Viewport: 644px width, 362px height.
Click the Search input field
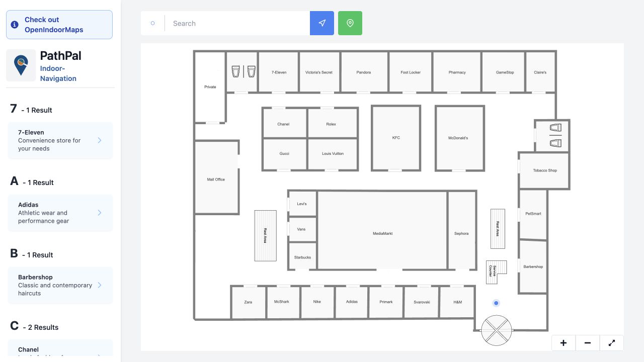(237, 23)
